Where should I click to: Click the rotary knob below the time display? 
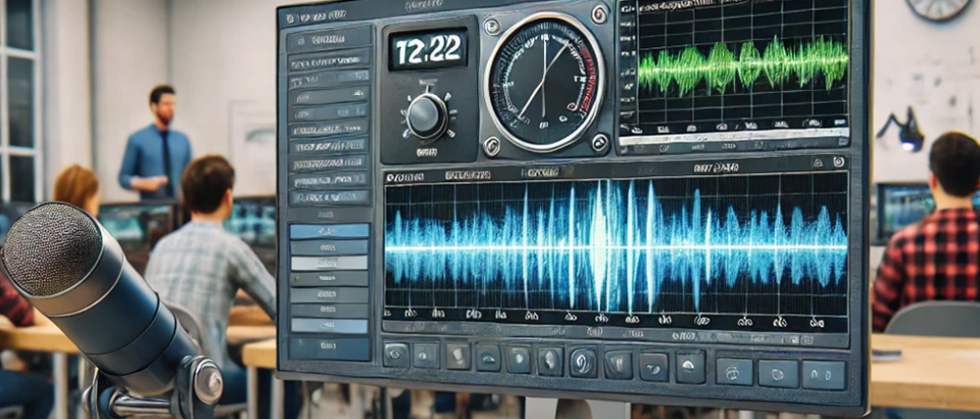(427, 116)
